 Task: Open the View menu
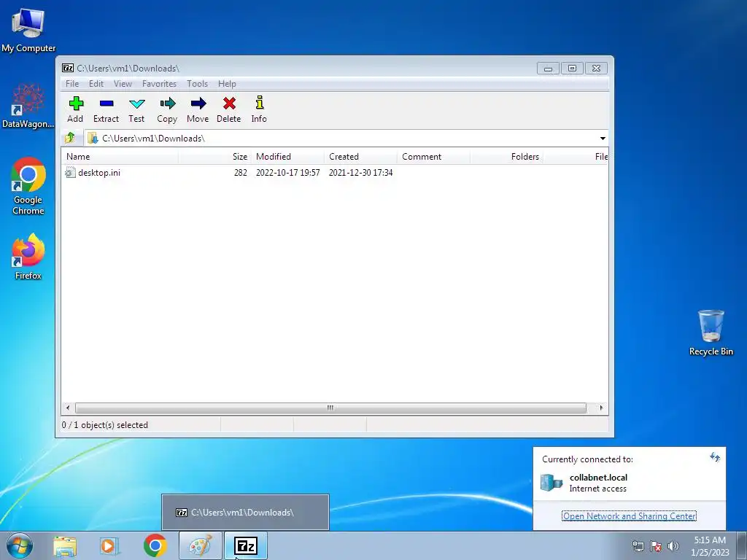[123, 83]
